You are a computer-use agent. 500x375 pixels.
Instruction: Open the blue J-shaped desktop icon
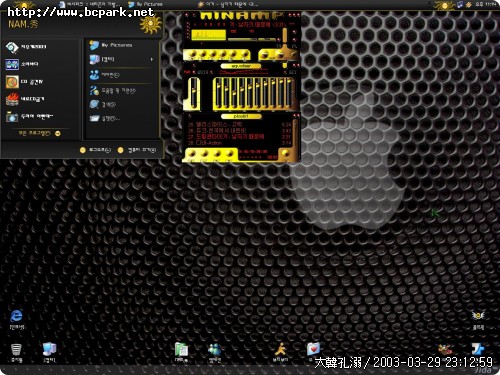478,349
